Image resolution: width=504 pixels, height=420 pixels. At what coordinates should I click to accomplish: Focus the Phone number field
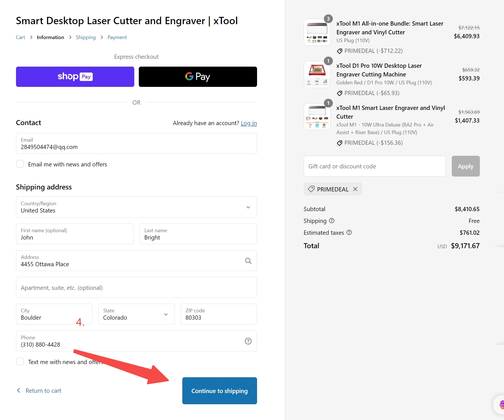(137, 341)
